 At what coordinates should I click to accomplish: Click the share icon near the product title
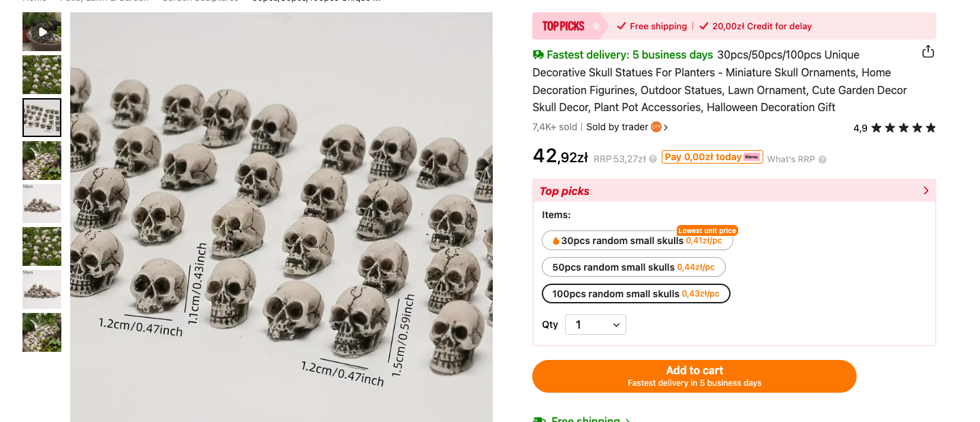point(928,51)
